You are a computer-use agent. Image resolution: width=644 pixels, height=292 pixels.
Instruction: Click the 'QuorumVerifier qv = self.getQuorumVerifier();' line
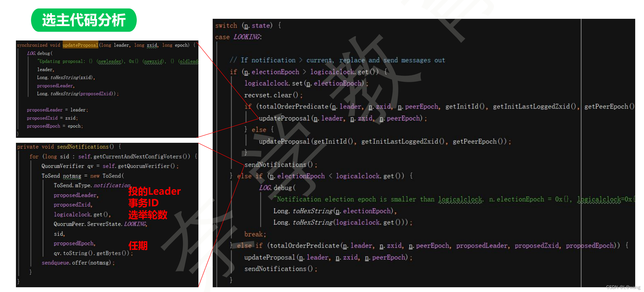(x=110, y=166)
